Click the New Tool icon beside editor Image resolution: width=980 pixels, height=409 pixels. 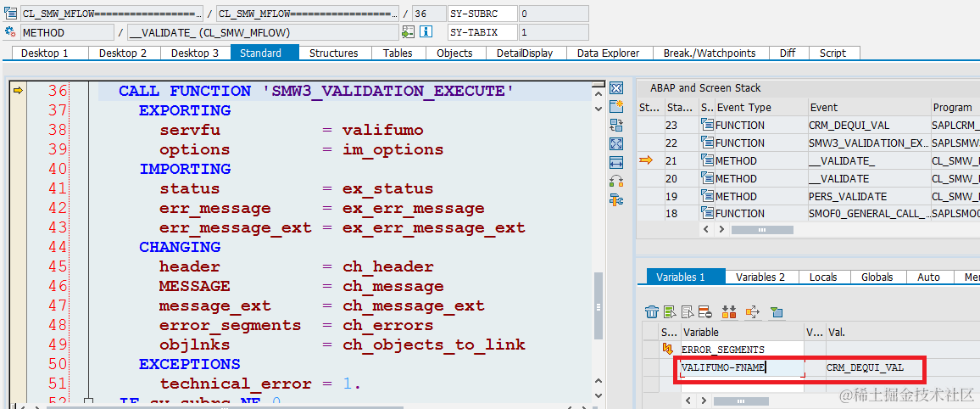616,106
